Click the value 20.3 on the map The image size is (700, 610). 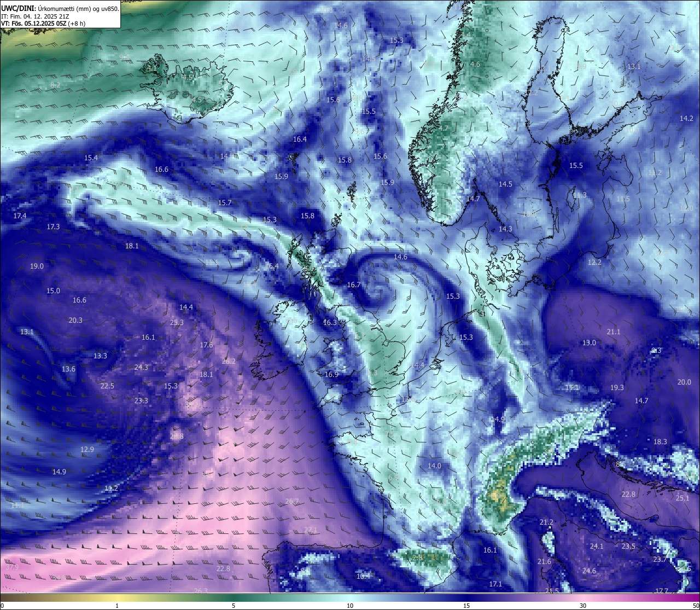tap(75, 320)
